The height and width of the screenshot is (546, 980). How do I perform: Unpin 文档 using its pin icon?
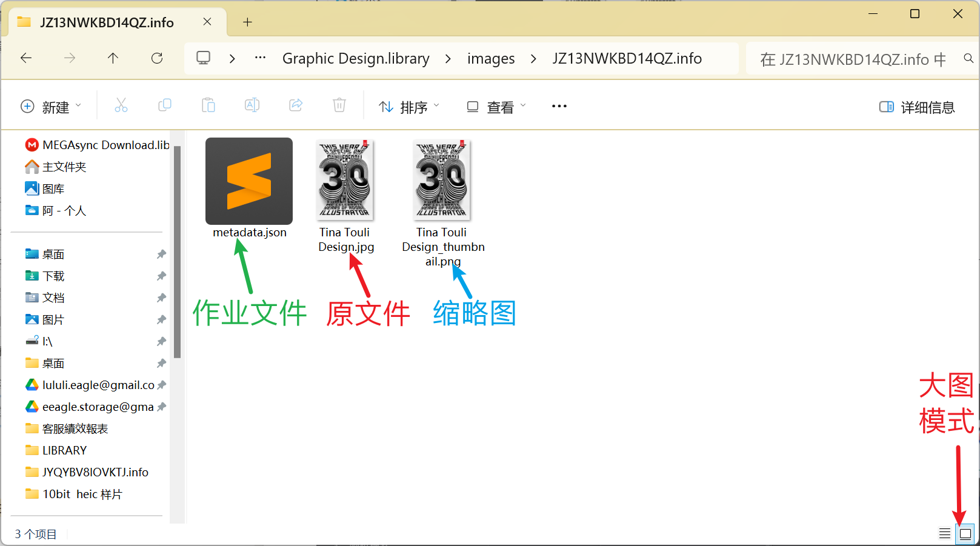[161, 298]
